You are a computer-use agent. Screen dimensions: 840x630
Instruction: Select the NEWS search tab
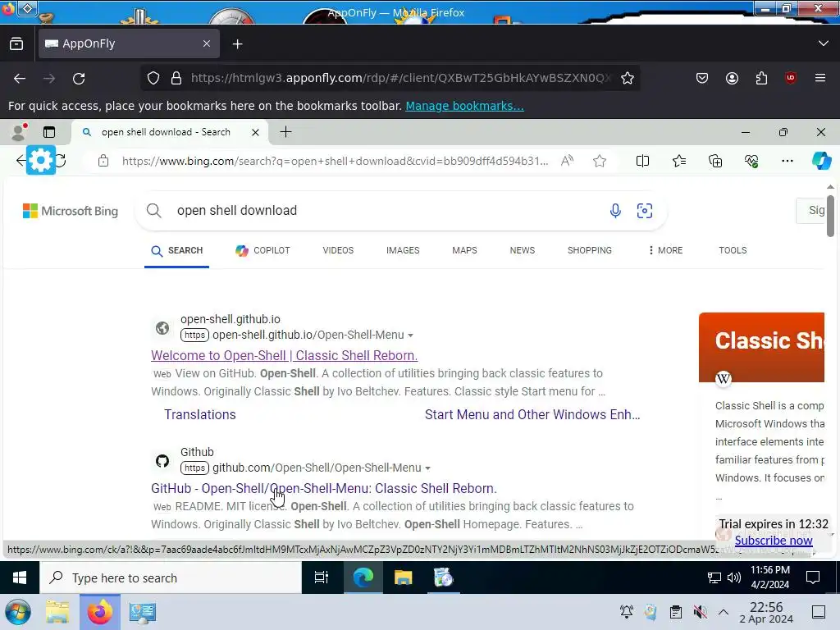[523, 250]
